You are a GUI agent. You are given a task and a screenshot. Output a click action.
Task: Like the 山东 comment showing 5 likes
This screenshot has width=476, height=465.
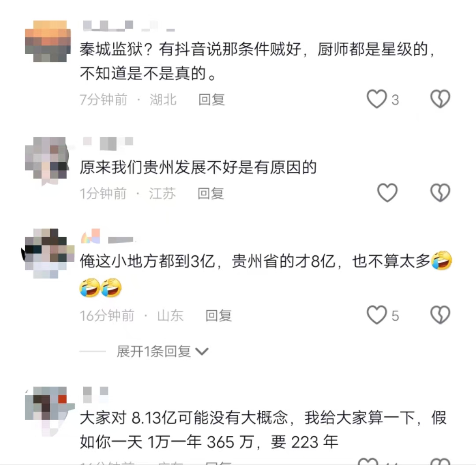click(377, 315)
